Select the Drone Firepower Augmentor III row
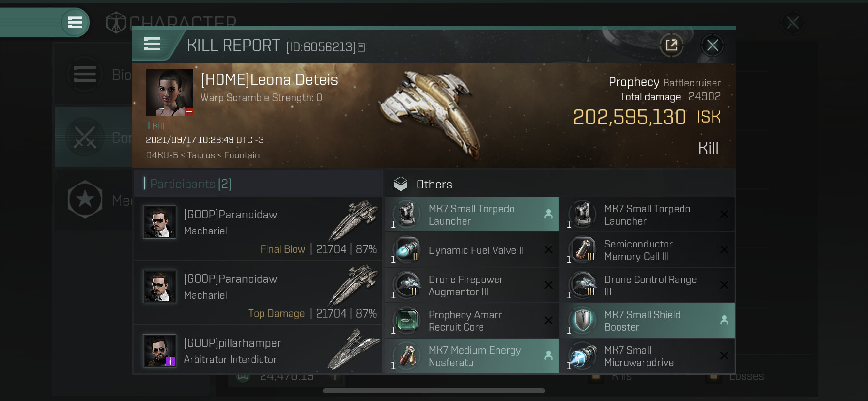The width and height of the screenshot is (868, 401). point(472,285)
